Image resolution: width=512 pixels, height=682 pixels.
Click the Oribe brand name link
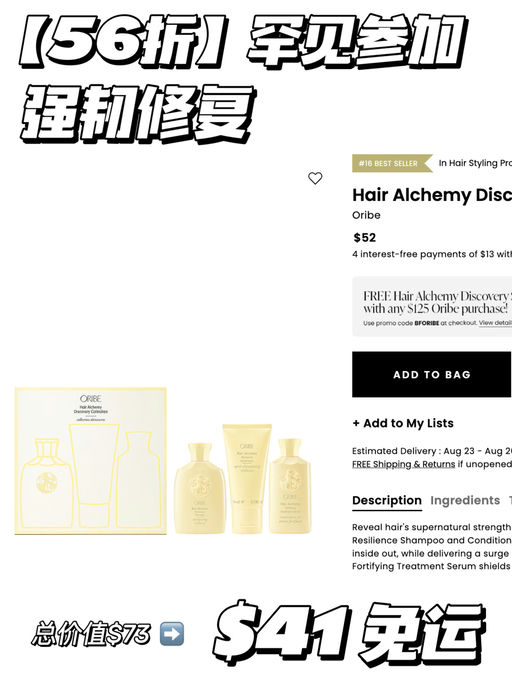click(366, 215)
